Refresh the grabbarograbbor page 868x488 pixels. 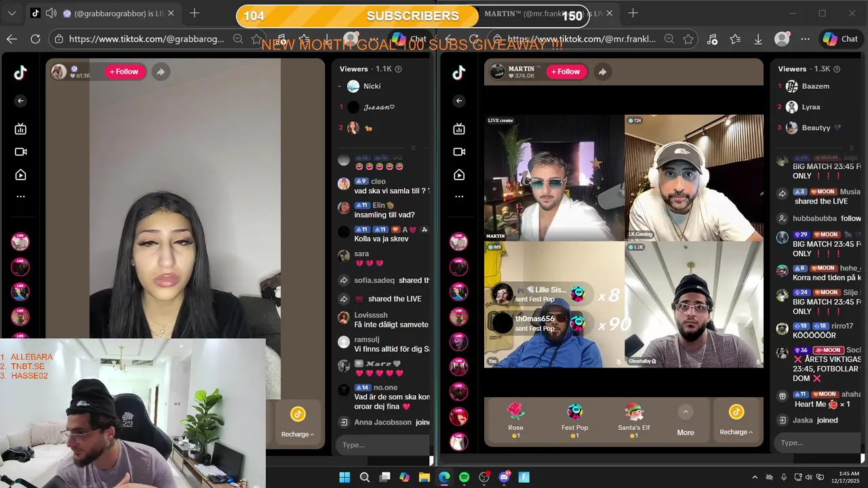click(x=36, y=39)
